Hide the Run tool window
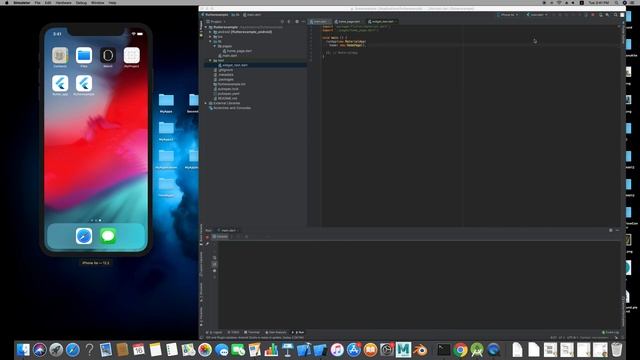The image size is (640, 360). [617, 230]
